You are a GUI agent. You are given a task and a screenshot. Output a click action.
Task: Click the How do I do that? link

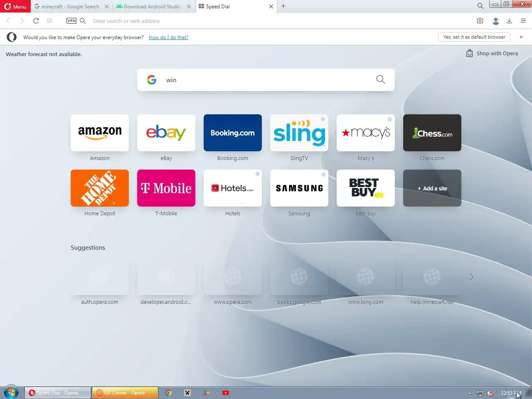(x=168, y=37)
